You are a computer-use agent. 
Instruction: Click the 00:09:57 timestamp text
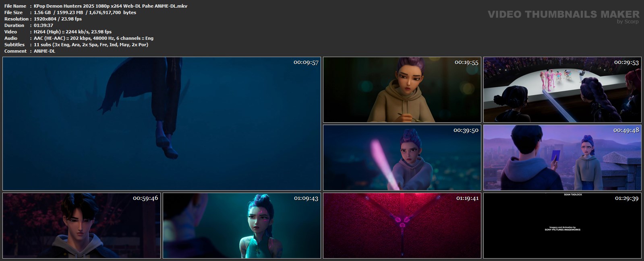[306, 62]
